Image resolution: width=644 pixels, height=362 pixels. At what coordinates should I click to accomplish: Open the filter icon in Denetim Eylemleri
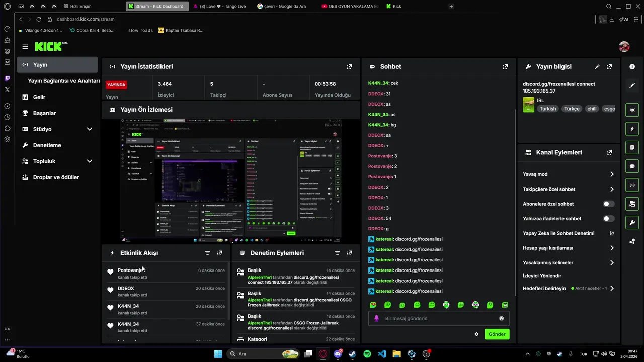coord(337,253)
